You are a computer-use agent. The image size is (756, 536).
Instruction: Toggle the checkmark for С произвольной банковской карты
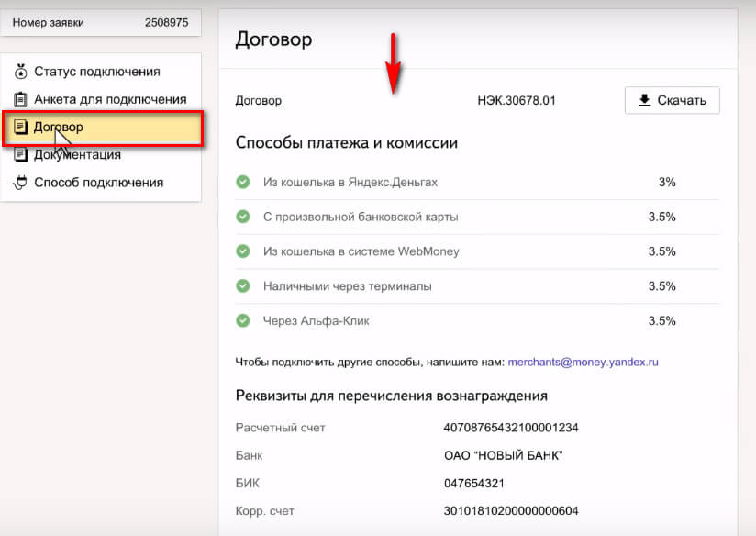coord(242,217)
